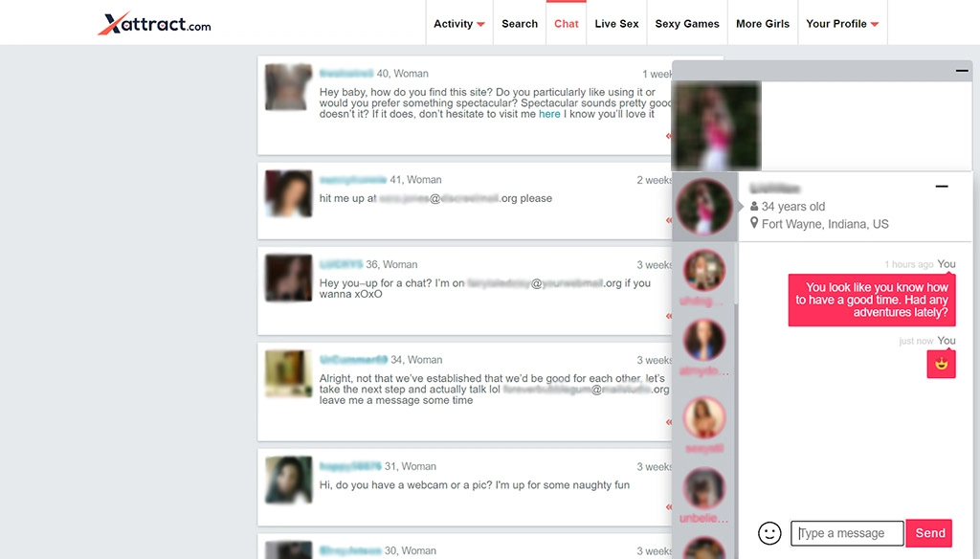Click the Send button
Screen dimensions: 980x559
pos(928,533)
